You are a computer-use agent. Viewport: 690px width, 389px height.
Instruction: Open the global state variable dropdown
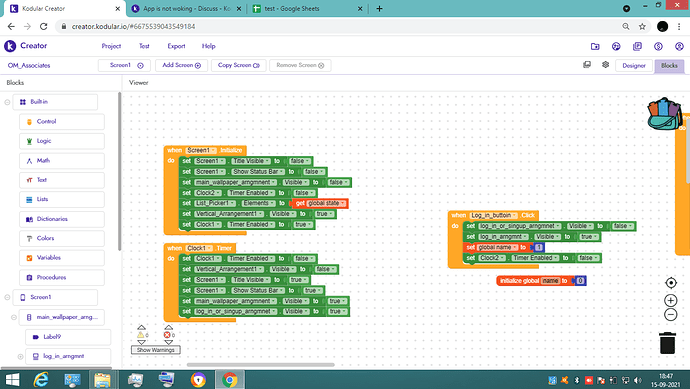click(x=327, y=203)
